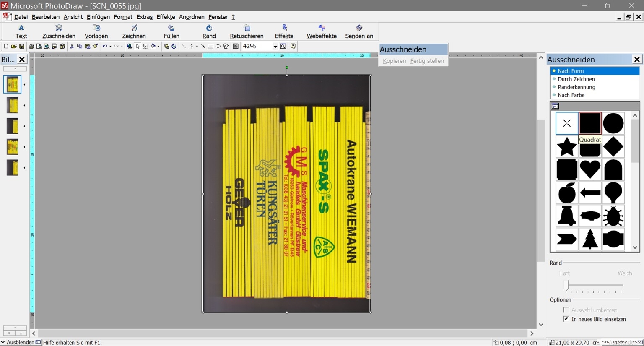Image resolution: width=644 pixels, height=346 pixels.
Task: Select the Nach Farbe cutout method
Action: click(x=595, y=95)
